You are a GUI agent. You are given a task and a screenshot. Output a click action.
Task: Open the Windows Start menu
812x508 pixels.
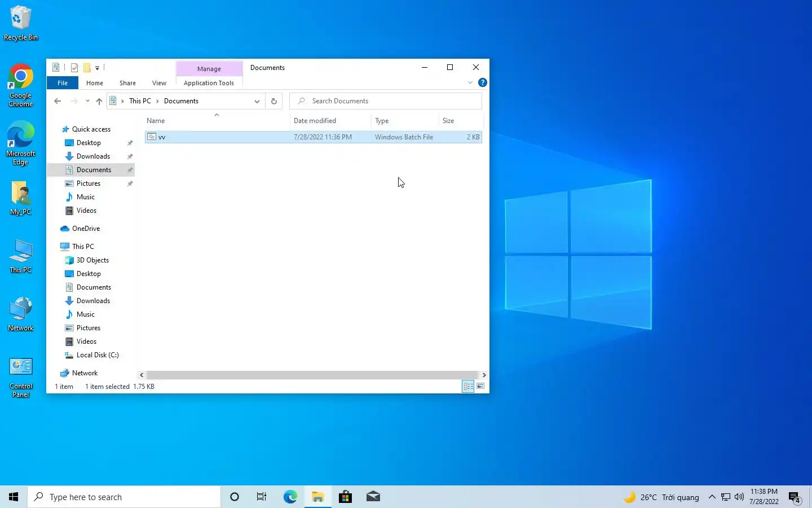[x=14, y=497]
